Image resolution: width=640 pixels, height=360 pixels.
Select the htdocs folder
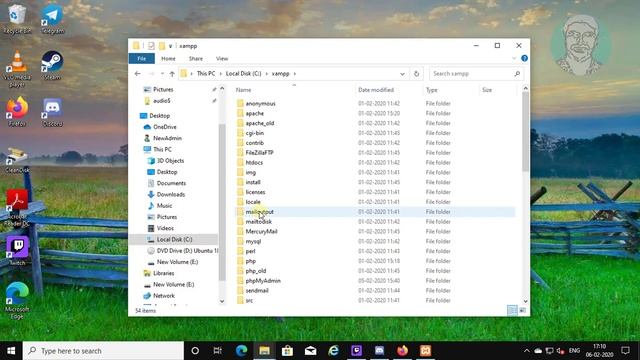click(254, 162)
